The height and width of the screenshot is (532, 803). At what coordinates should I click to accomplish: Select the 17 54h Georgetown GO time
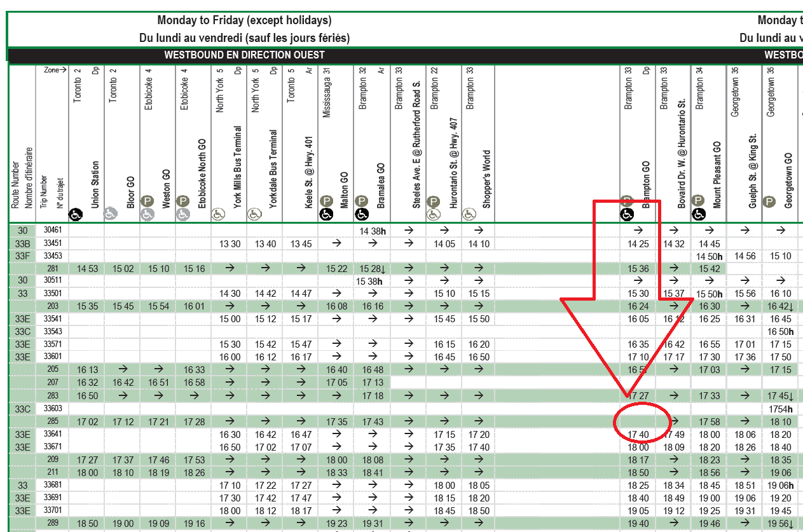pos(779,408)
